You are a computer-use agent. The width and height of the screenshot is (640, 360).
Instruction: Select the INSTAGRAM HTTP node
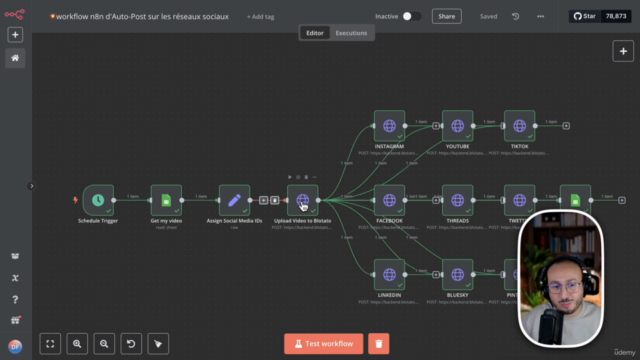click(x=389, y=126)
